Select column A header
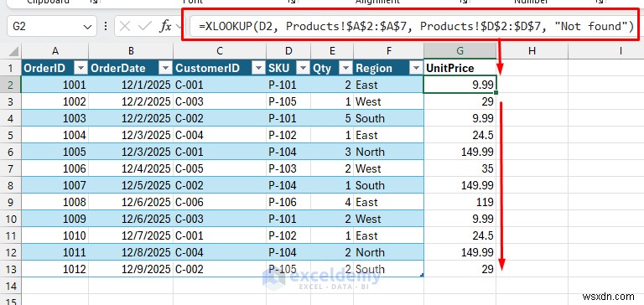 (55, 51)
